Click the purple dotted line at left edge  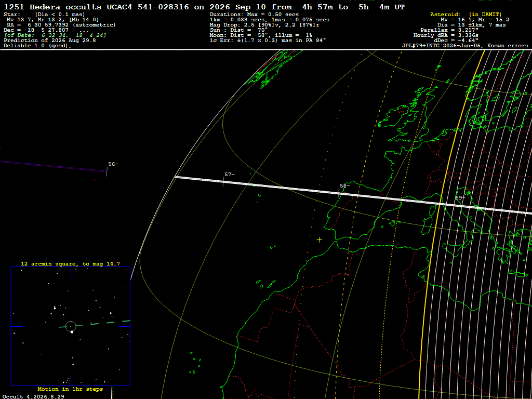pos(54,166)
